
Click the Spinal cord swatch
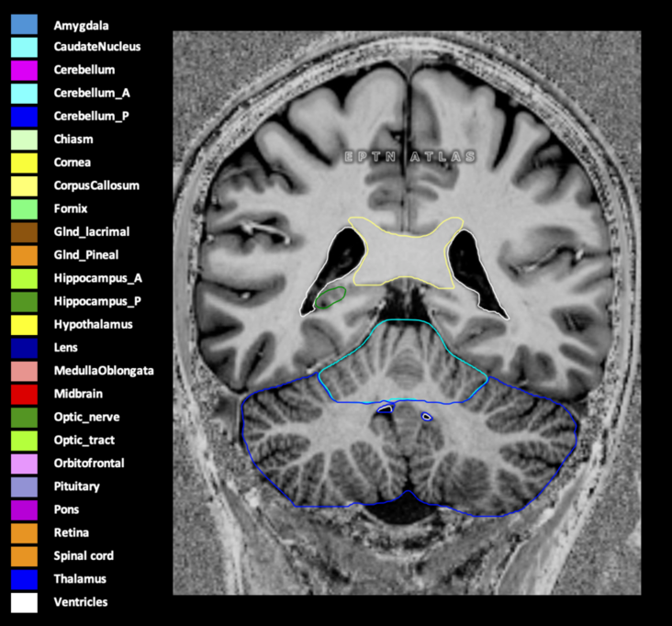(x=24, y=556)
